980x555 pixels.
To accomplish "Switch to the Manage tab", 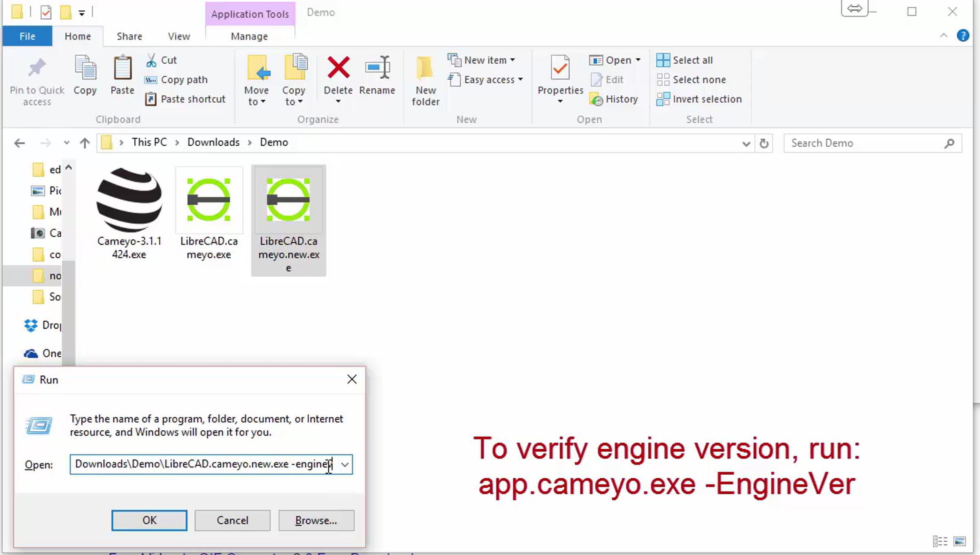I will point(249,36).
